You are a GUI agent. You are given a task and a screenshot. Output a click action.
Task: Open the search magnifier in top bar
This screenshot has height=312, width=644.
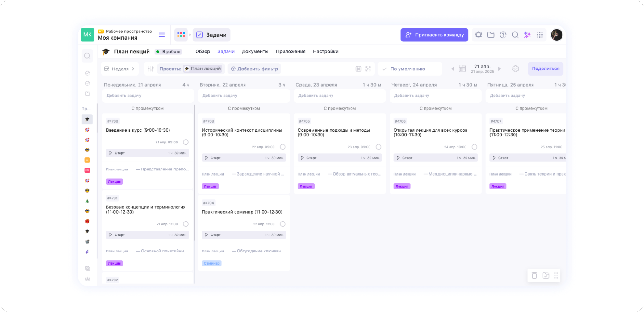coord(515,35)
